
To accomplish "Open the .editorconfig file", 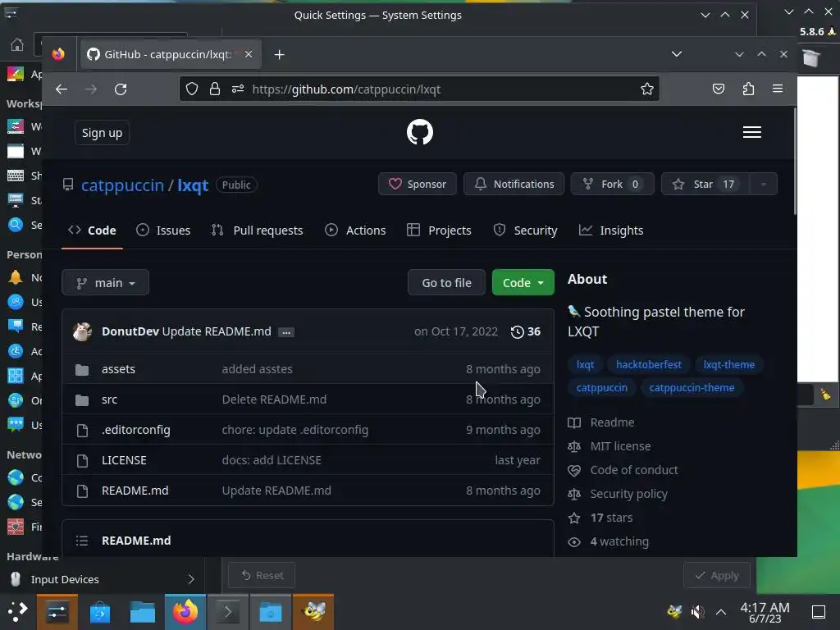I will [135, 430].
